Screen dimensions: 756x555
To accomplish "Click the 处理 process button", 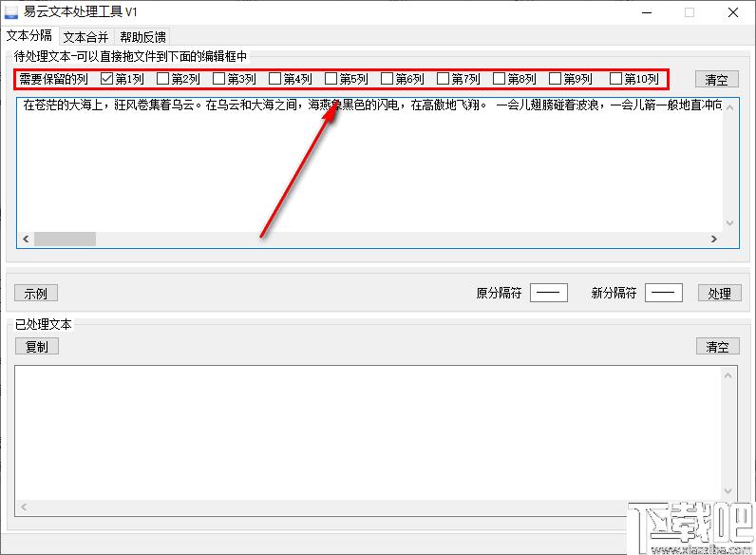I will [x=719, y=293].
